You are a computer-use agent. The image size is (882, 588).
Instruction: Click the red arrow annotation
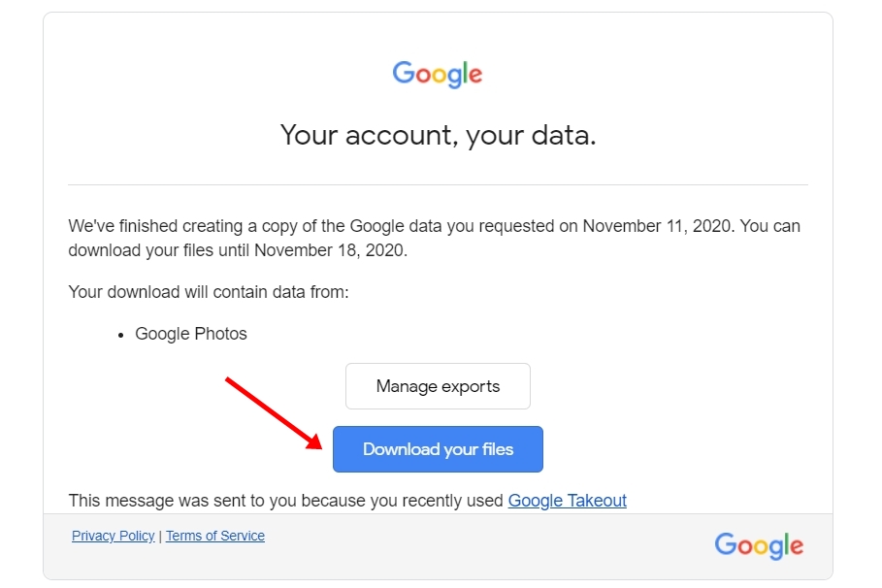(x=274, y=413)
